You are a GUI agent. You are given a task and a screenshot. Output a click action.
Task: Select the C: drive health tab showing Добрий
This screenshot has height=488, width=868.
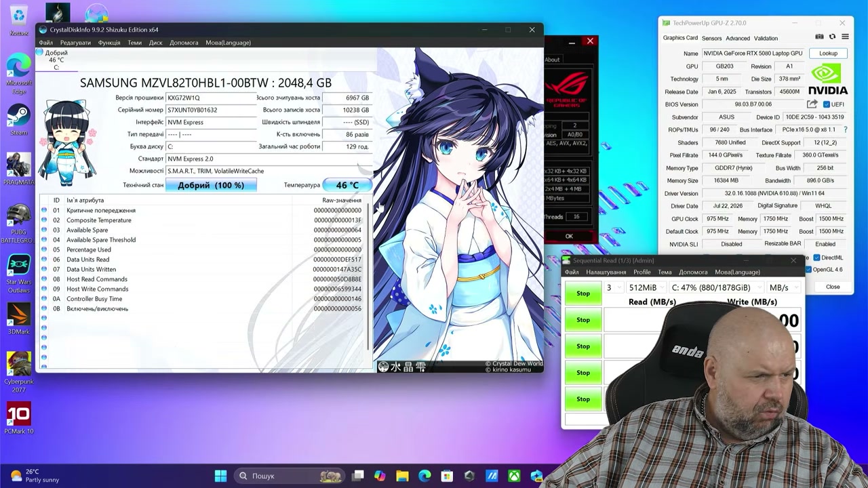click(56, 60)
